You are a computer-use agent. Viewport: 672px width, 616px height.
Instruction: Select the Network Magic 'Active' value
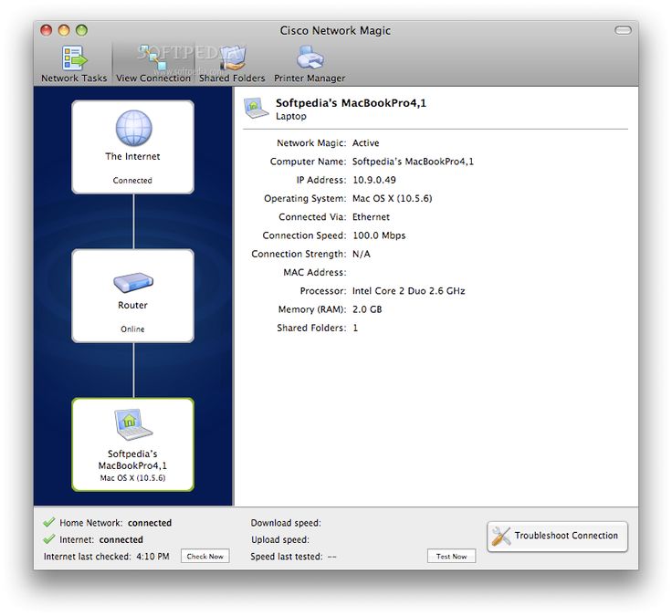pyautogui.click(x=365, y=143)
